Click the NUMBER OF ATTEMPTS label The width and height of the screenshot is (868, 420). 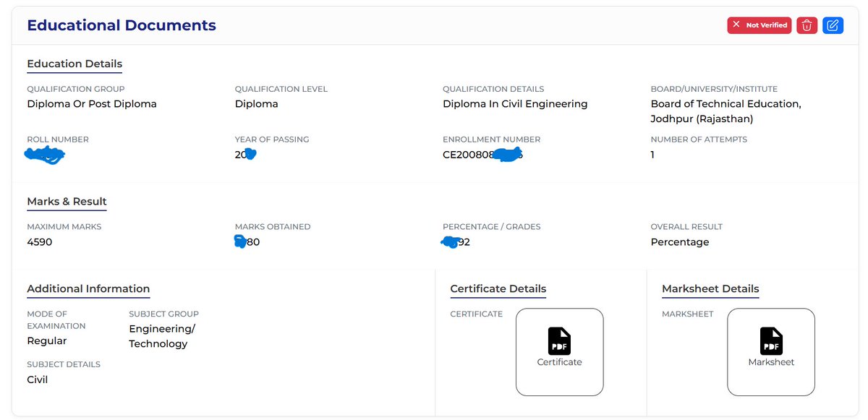click(x=699, y=140)
